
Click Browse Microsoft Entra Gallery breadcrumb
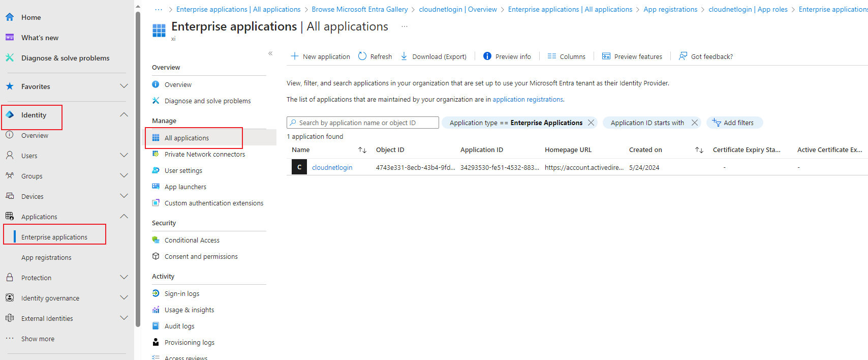pyautogui.click(x=360, y=9)
